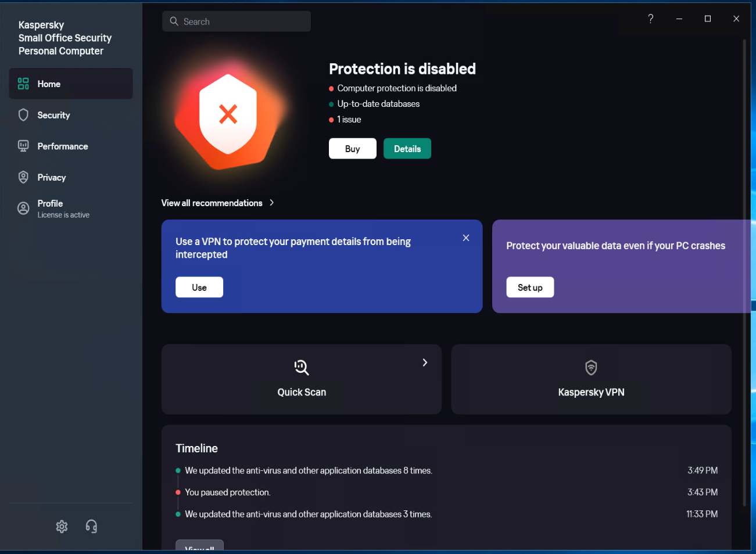Click timeline entry updated databases 3 times
Image resolution: width=756 pixels, height=554 pixels.
(309, 515)
